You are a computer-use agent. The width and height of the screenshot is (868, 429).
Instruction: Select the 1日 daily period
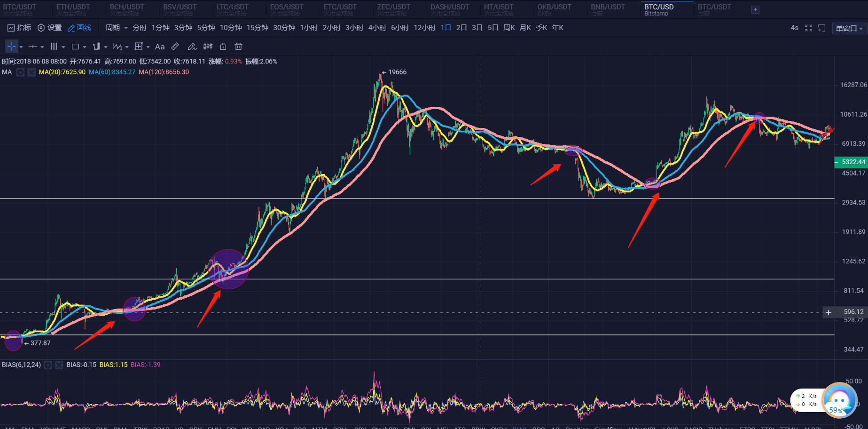[446, 28]
